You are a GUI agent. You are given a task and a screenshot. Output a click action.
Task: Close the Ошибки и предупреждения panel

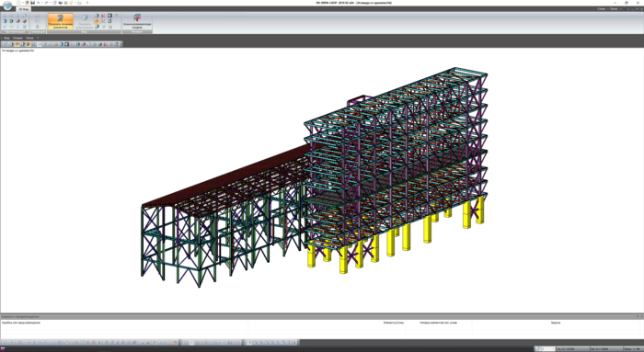coord(641,316)
